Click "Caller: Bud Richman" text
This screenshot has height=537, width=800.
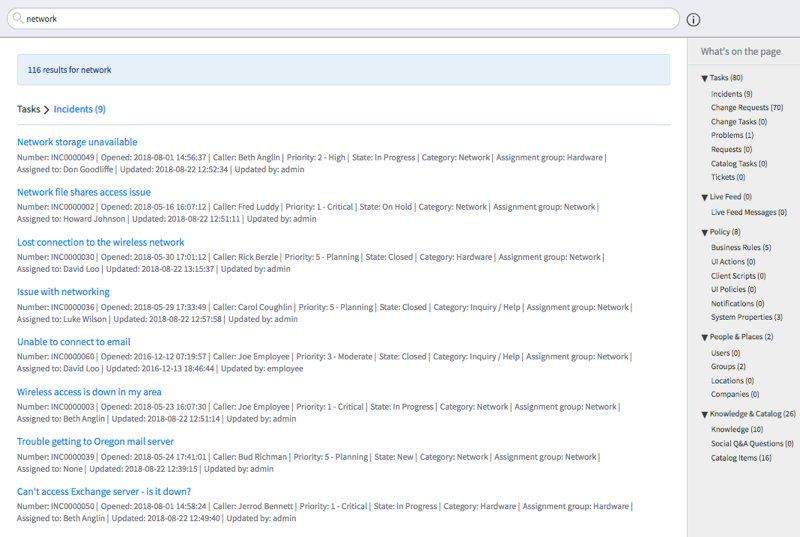[250, 457]
